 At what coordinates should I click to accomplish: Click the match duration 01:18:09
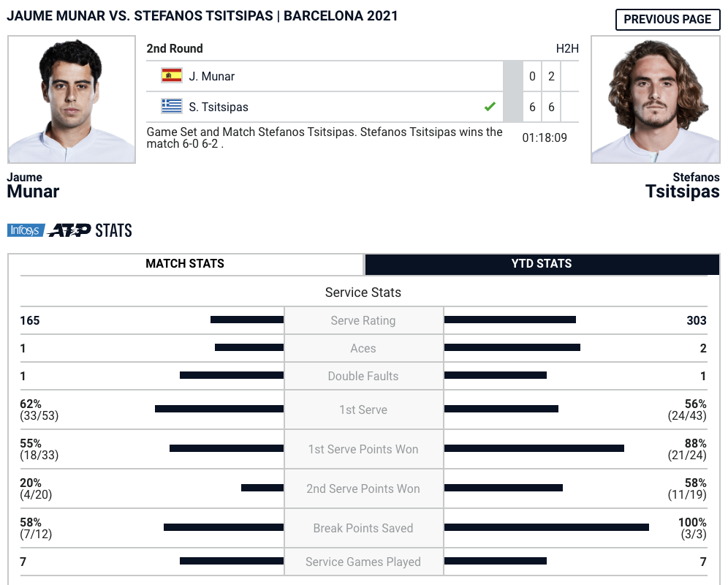(545, 137)
